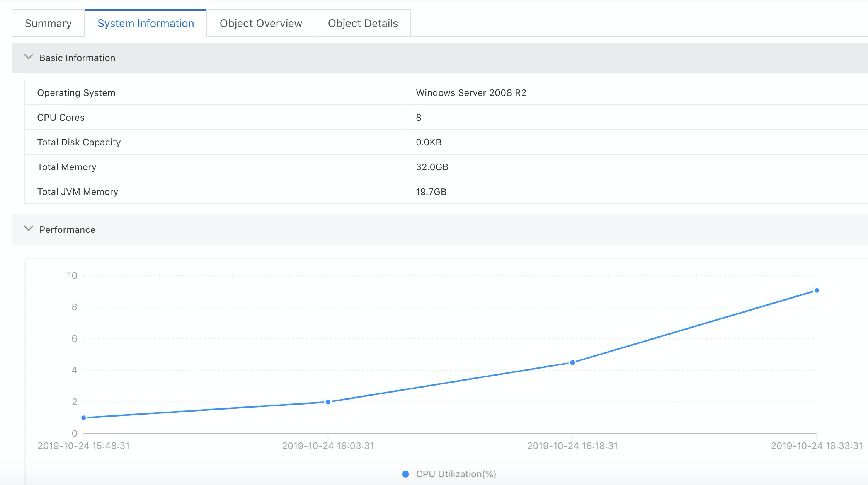Click the 16:18:31 data point on chart
868x485 pixels.
coord(572,362)
